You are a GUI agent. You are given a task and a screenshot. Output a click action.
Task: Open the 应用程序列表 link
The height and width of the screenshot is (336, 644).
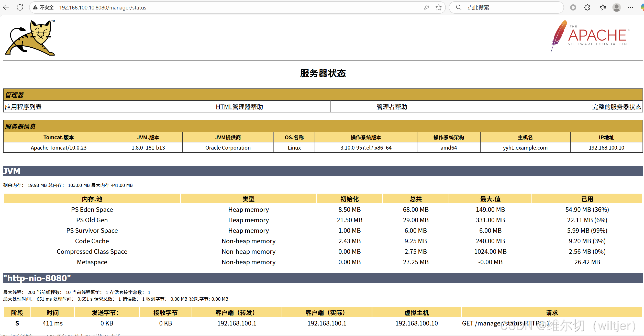(x=23, y=107)
